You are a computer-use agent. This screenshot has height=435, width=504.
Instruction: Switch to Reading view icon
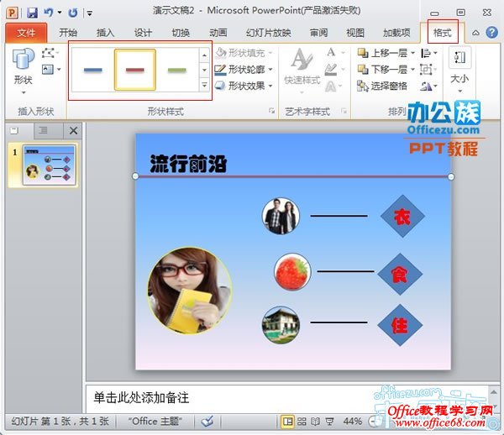[x=316, y=422]
